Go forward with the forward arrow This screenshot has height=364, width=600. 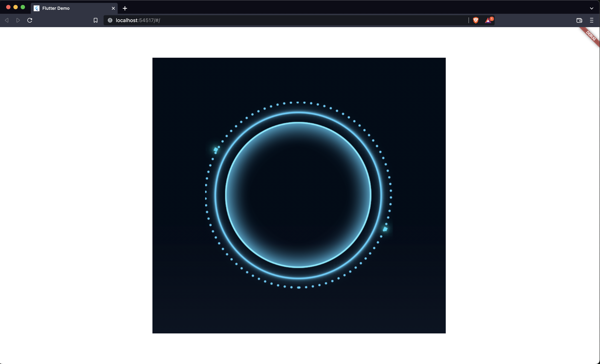pos(18,20)
